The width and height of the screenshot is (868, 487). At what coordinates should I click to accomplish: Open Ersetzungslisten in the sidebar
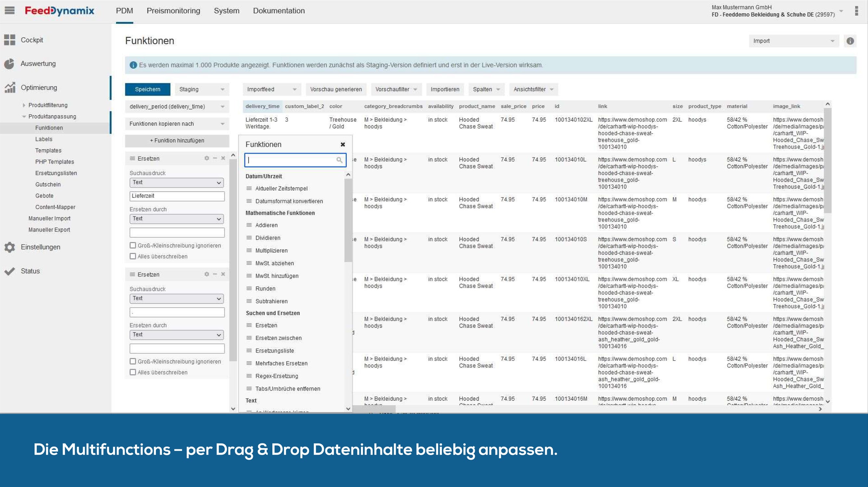(x=56, y=173)
